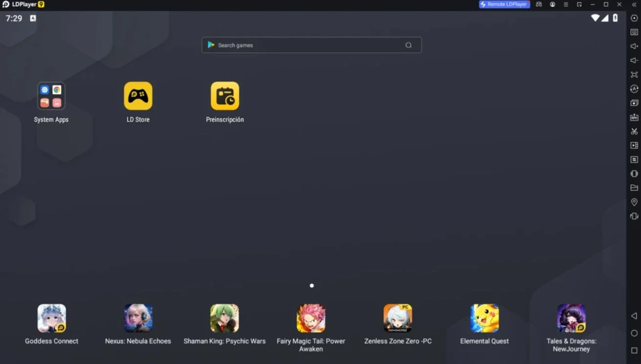
Task: Open the scissors screenshot tool
Action: 634,131
